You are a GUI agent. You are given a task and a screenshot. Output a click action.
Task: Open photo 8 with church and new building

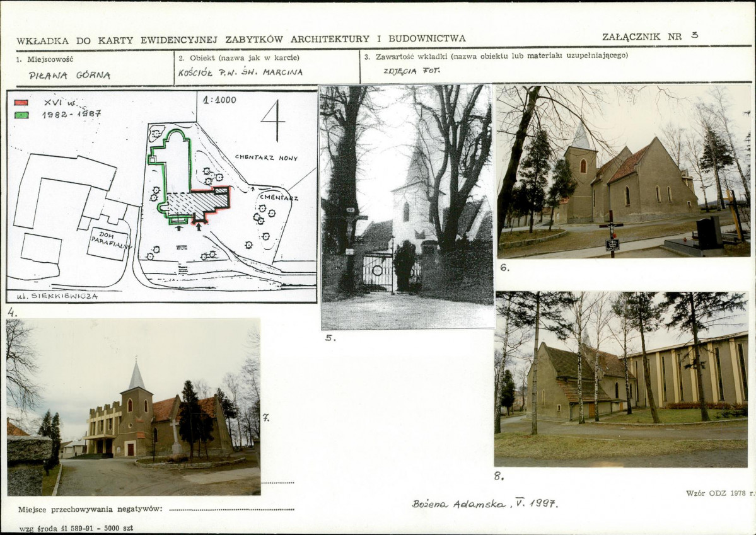[622, 379]
